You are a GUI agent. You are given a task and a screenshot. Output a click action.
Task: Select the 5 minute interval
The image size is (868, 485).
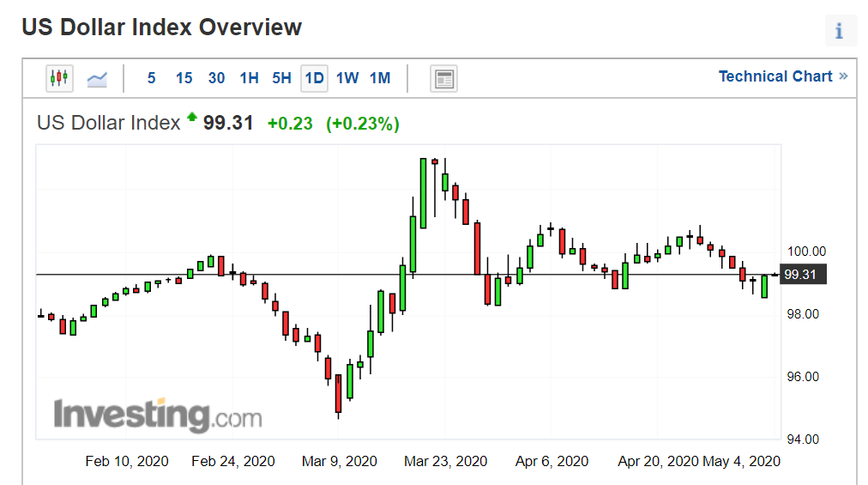(151, 78)
